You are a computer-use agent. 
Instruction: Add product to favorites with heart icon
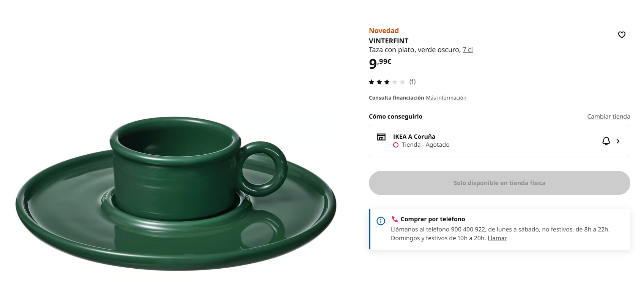click(622, 35)
